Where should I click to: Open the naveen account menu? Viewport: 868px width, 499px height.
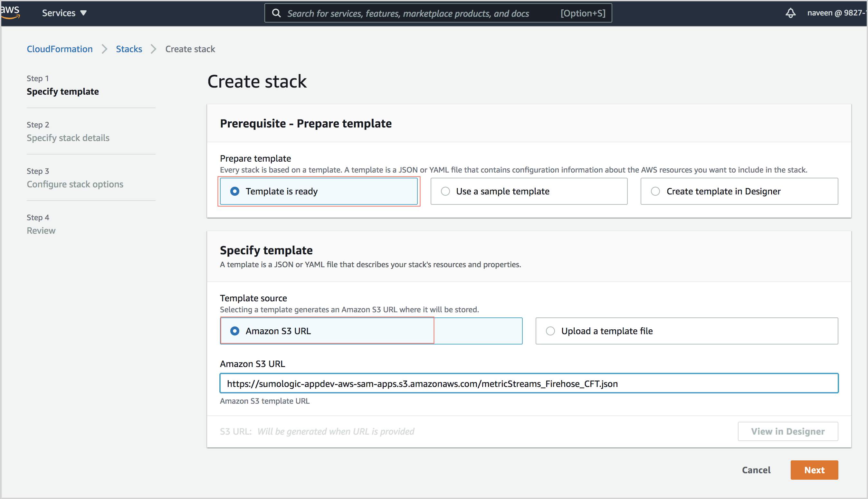coord(837,13)
